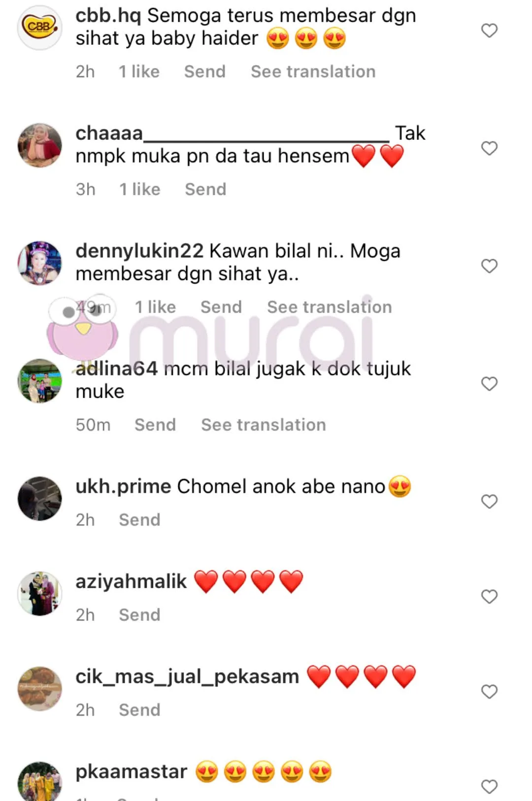Send cik_mas_jual_pekasam's comment
This screenshot has width=532, height=801.
140,710
